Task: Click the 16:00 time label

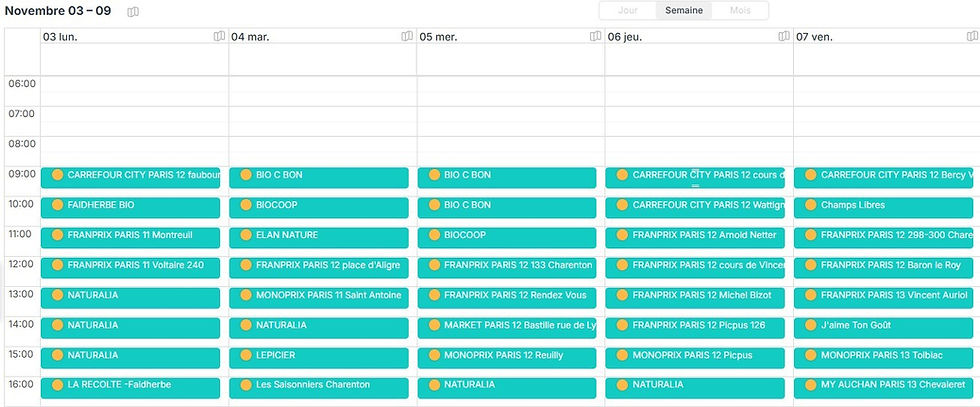Action: 22,384
